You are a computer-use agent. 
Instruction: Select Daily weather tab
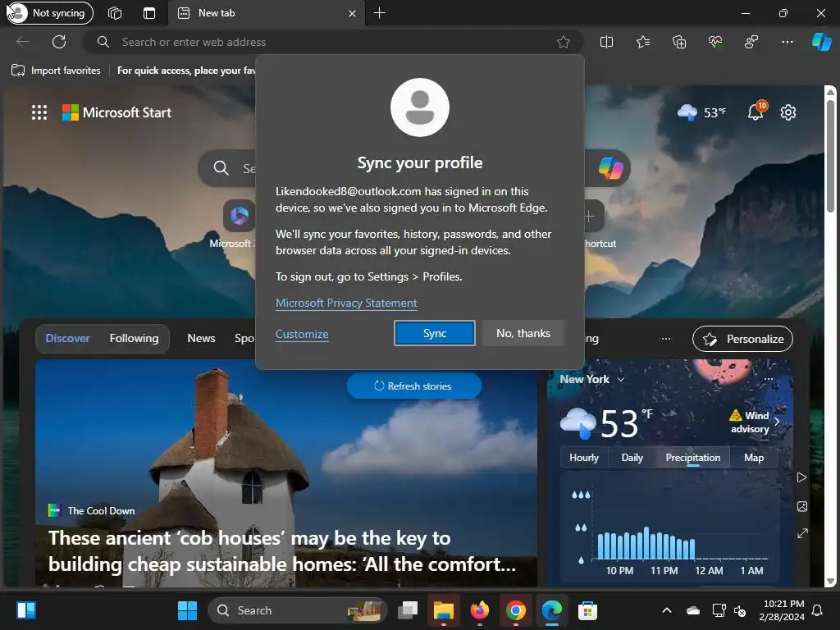[x=632, y=458]
